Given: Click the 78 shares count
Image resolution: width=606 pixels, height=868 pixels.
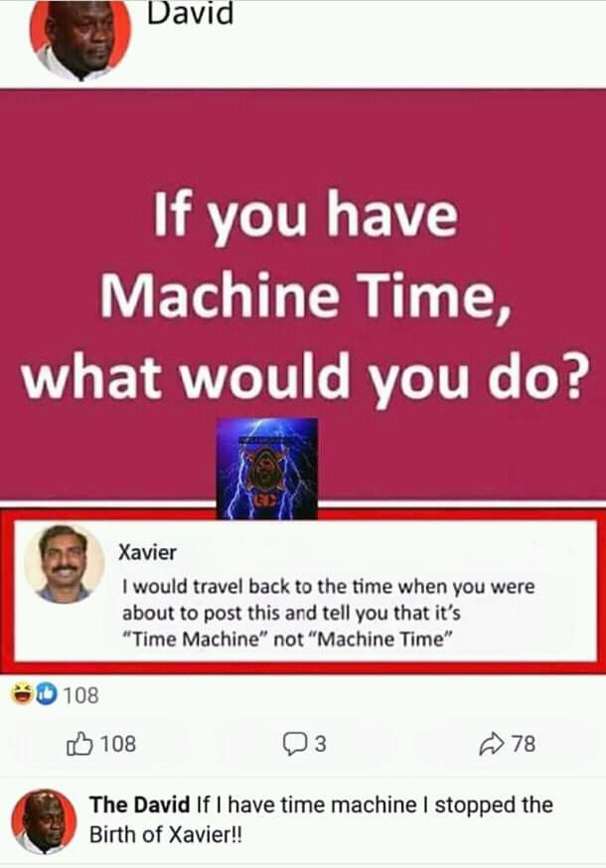Looking at the screenshot, I should (524, 744).
